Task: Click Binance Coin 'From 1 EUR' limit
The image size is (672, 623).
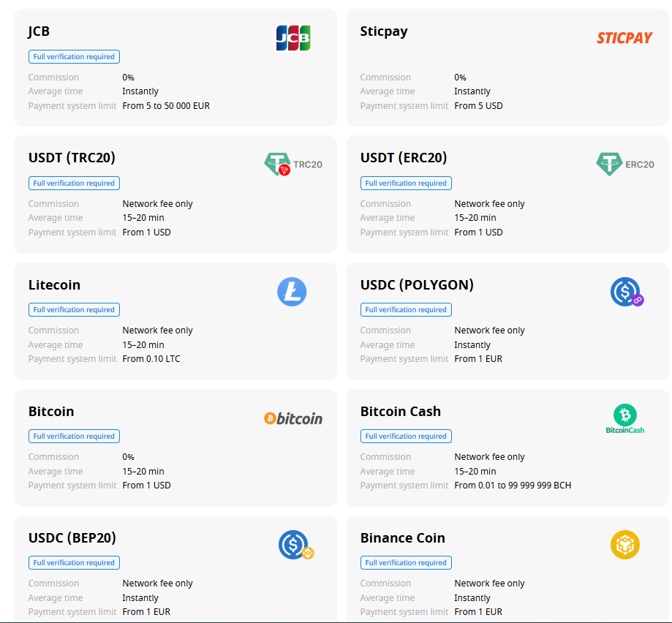Action: tap(478, 612)
